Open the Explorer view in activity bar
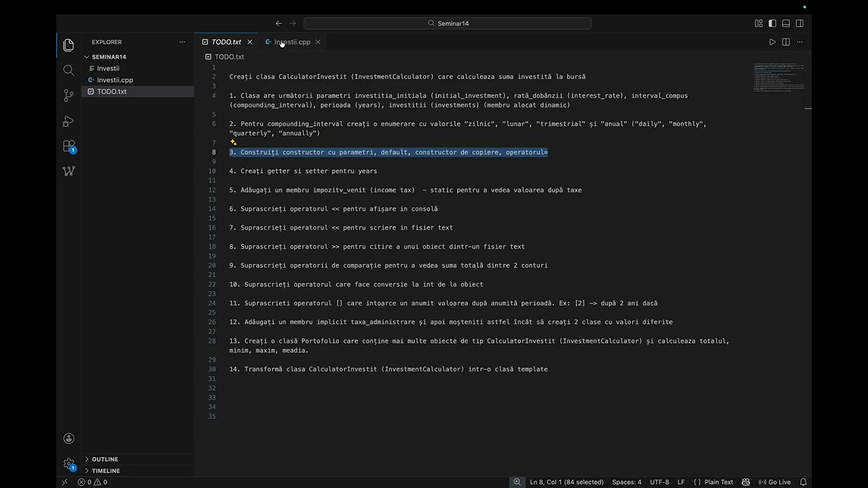 [68, 45]
